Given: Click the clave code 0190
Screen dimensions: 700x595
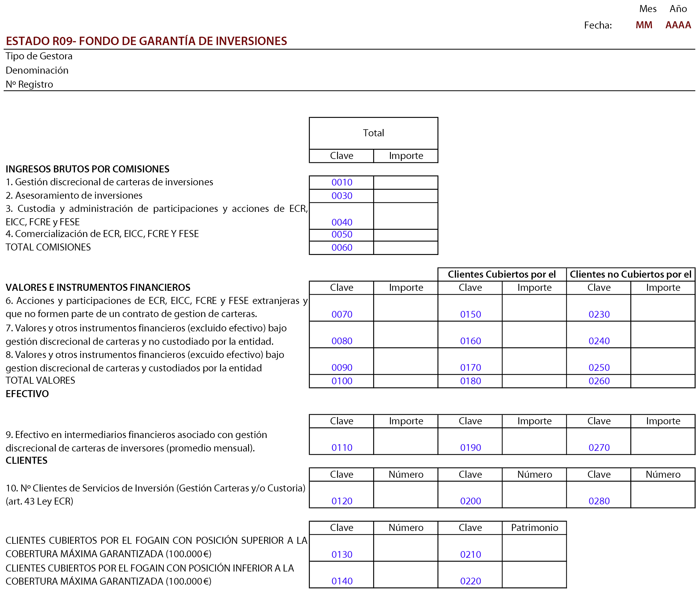Looking at the screenshot, I should point(470,448).
